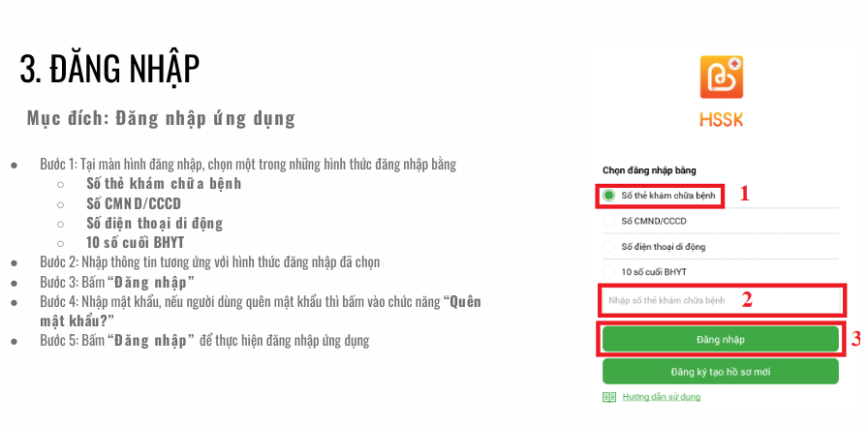This screenshot has height=428, width=868.
Task: Click the red annotation number 2
Action: coord(747,299)
